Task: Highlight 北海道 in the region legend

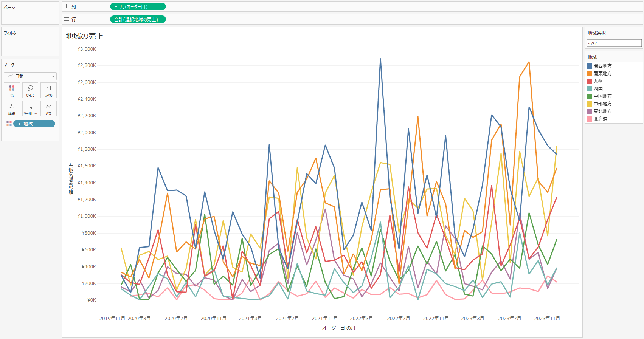Action: [600, 119]
